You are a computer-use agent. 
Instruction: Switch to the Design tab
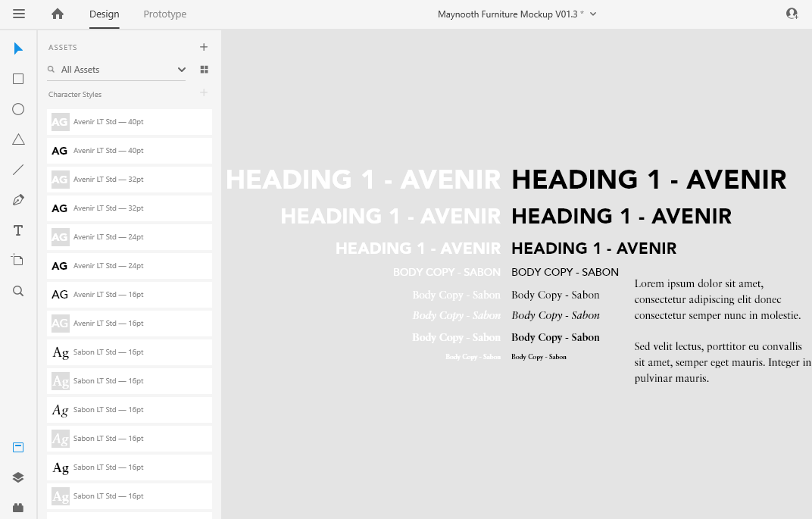(x=104, y=14)
